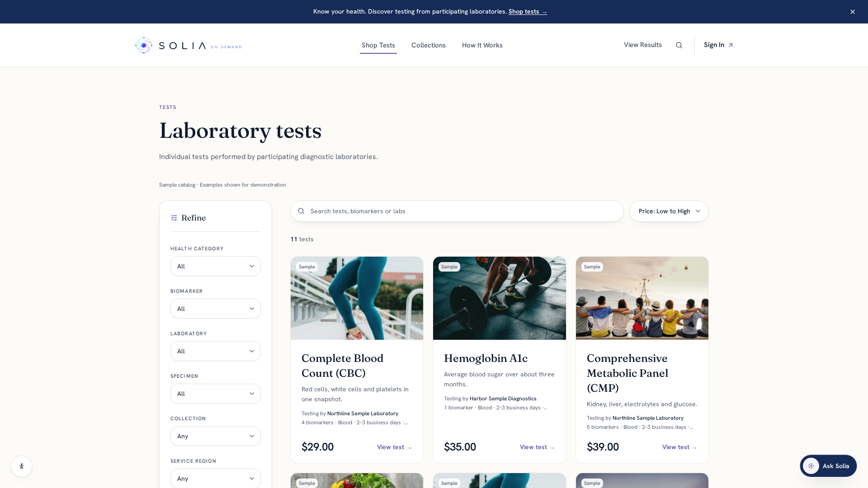Viewport: 868px width, 488px height.
Task: Expand the Health Category dropdown
Action: (216, 266)
